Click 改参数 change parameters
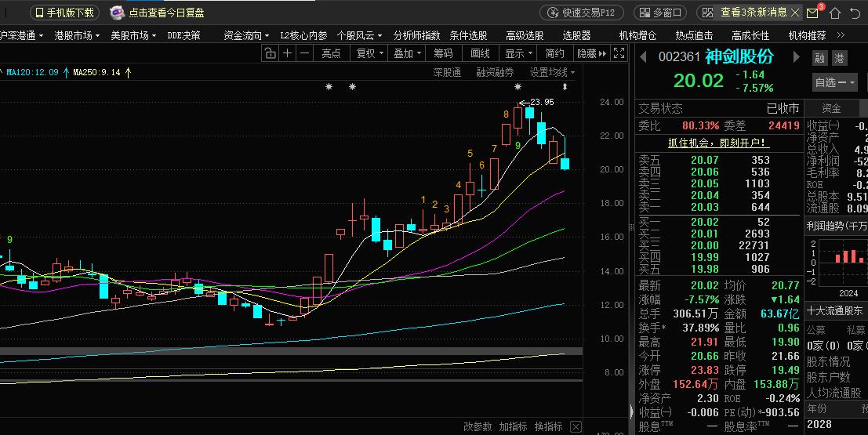Image resolution: width=868 pixels, height=435 pixels. point(478,426)
